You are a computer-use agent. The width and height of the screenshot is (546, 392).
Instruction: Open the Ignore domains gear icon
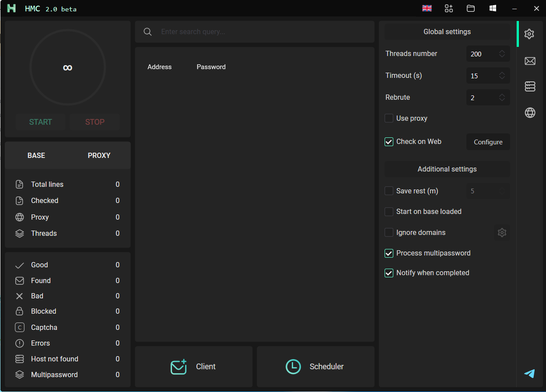(502, 232)
